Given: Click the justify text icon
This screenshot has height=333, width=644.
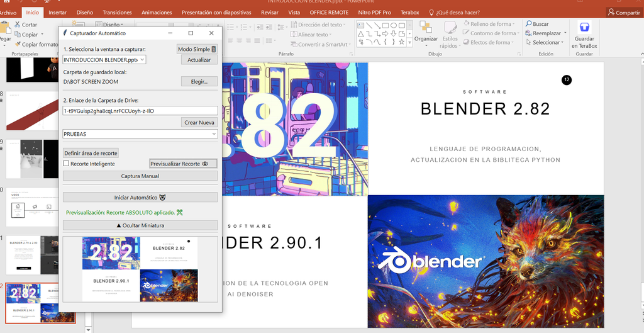Looking at the screenshot, I should 257,40.
